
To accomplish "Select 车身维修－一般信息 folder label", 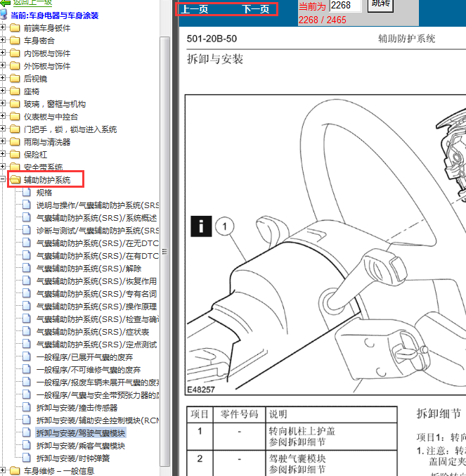I will pyautogui.click(x=59, y=471).
